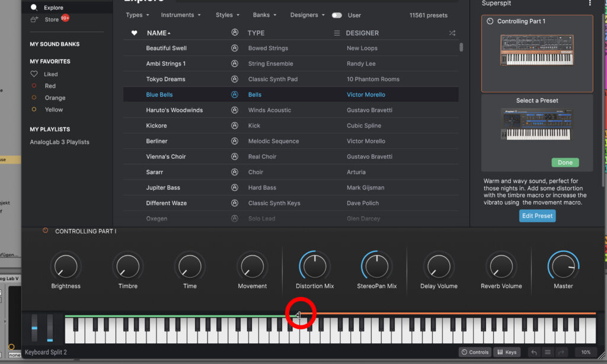This screenshot has width=607, height=364.
Task: Open the three-dot menu in the Supersplt panel
Action: click(590, 3)
